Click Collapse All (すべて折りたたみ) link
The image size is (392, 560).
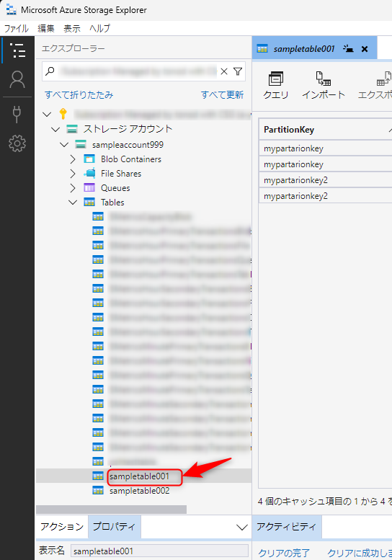pyautogui.click(x=79, y=94)
